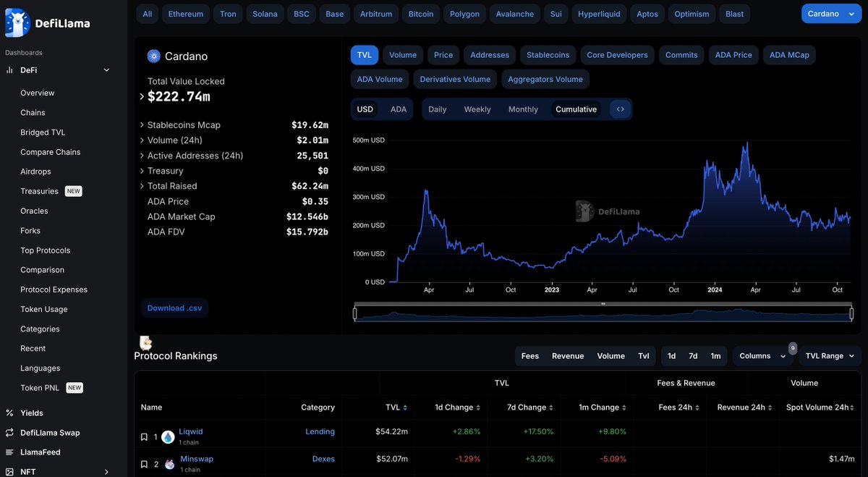
Task: Click the Minswap protocol logo
Action: click(169, 464)
